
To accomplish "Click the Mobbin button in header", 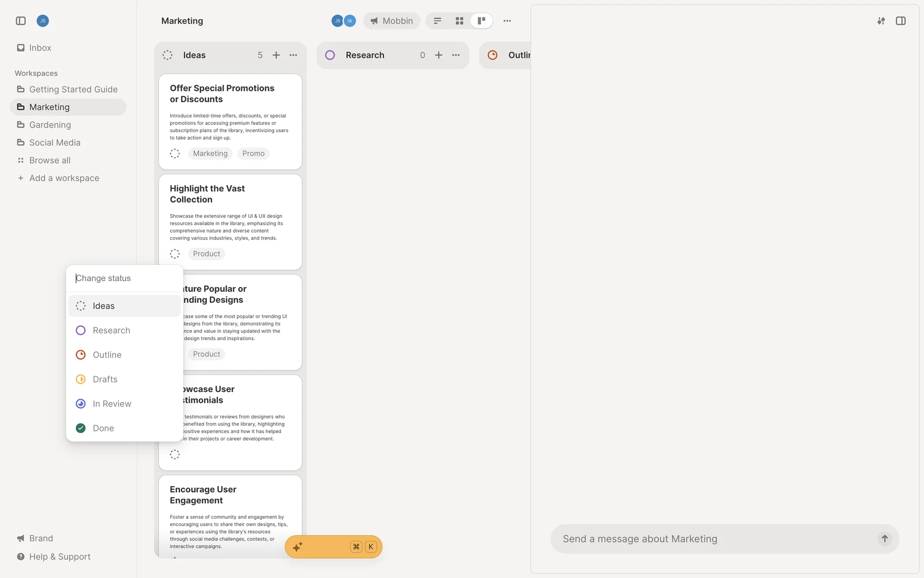I will pyautogui.click(x=391, y=21).
